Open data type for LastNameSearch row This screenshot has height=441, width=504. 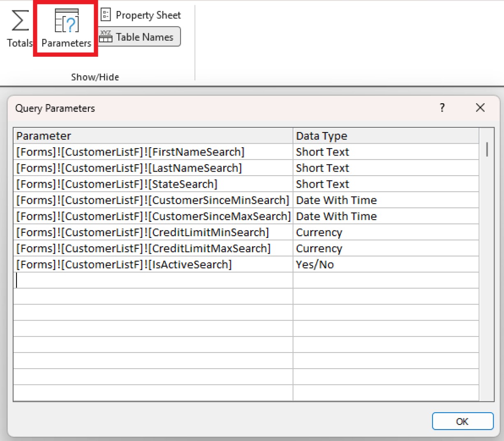pyautogui.click(x=386, y=168)
